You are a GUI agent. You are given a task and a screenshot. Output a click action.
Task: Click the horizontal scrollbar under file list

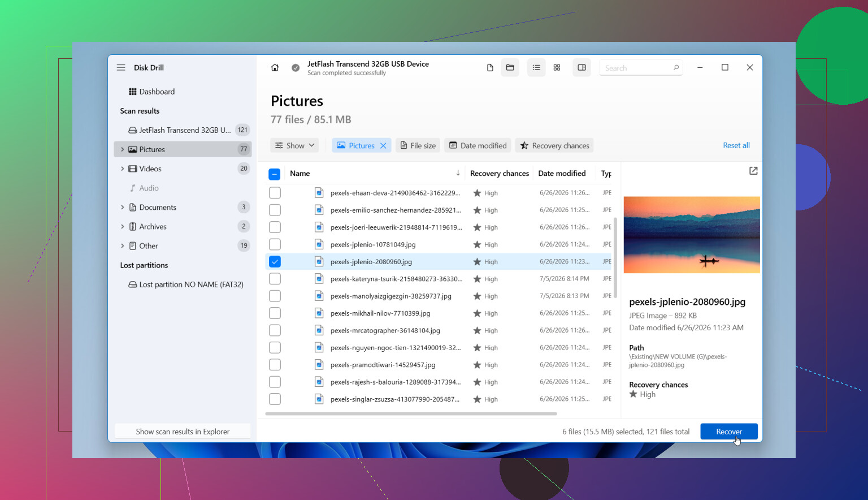point(411,413)
